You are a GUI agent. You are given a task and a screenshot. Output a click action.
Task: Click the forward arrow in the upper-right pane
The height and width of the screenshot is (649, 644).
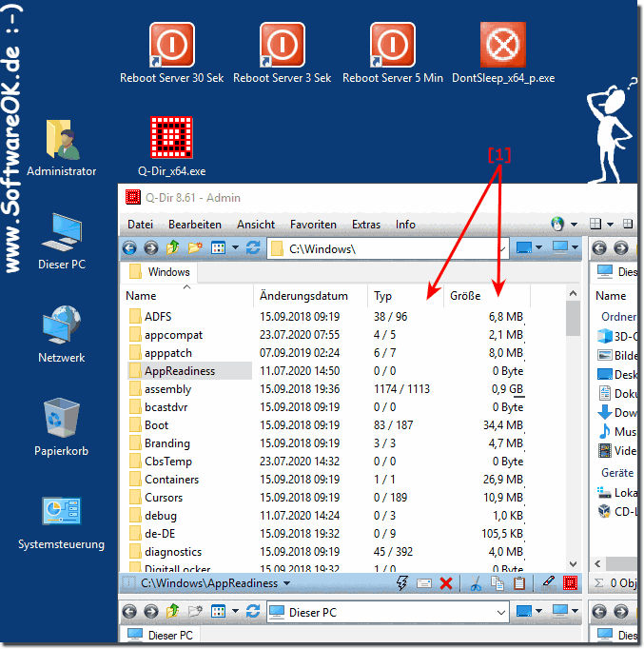point(621,248)
